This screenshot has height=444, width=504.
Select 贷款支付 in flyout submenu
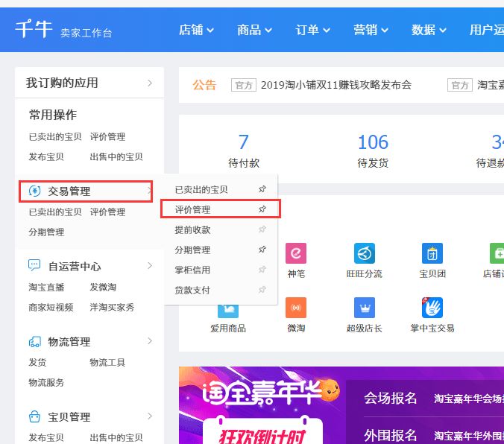(x=192, y=290)
